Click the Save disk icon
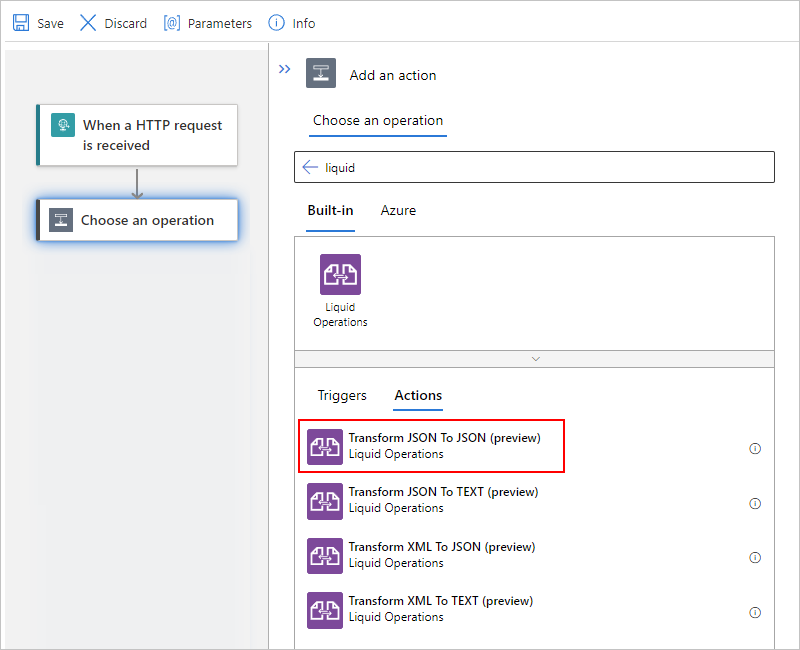This screenshot has height=650, width=800. tap(21, 23)
